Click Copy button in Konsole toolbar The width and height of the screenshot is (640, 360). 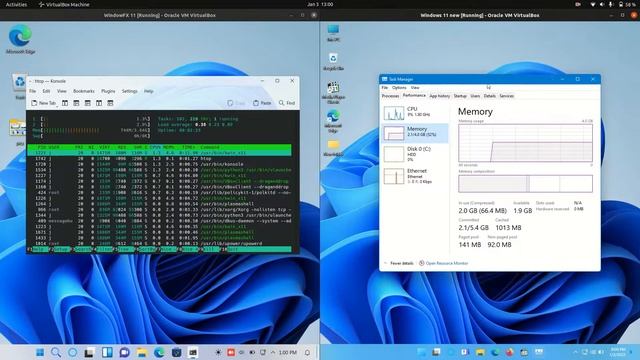[236, 103]
